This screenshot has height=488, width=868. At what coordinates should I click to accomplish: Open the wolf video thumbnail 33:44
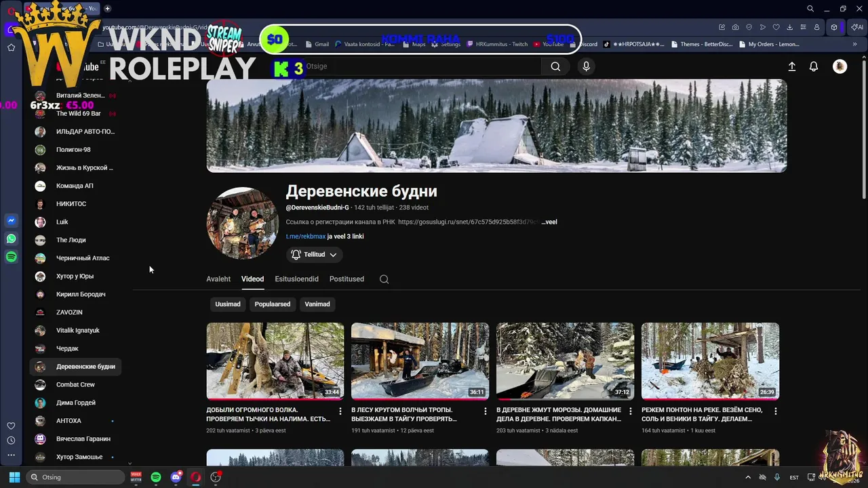click(x=275, y=361)
